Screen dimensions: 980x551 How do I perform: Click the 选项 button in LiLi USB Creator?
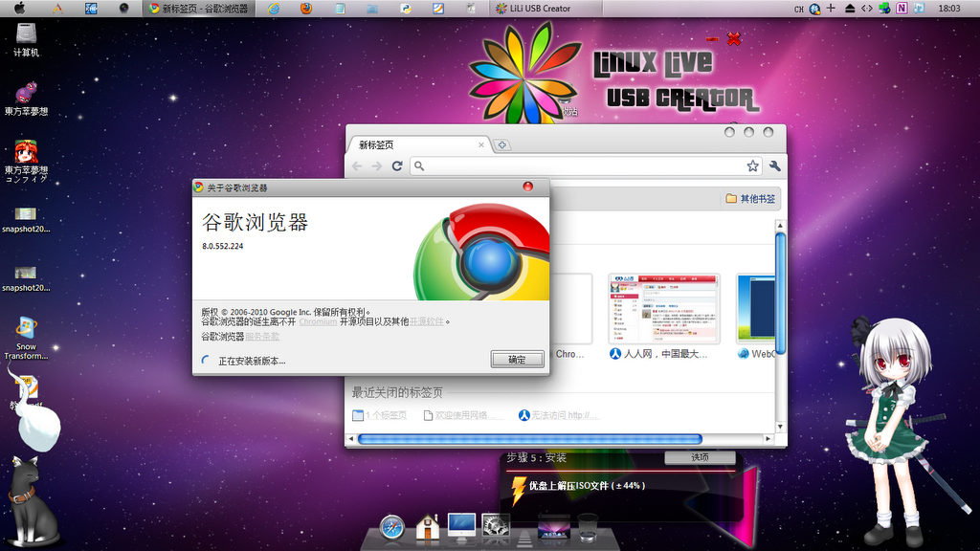(700, 458)
